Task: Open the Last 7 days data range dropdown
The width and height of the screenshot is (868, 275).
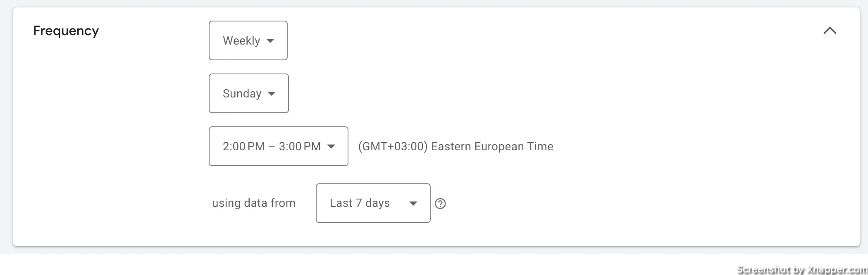Action: 373,203
